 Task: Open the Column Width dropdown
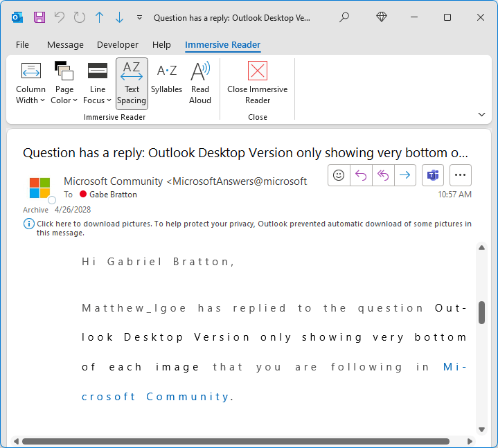tap(30, 84)
